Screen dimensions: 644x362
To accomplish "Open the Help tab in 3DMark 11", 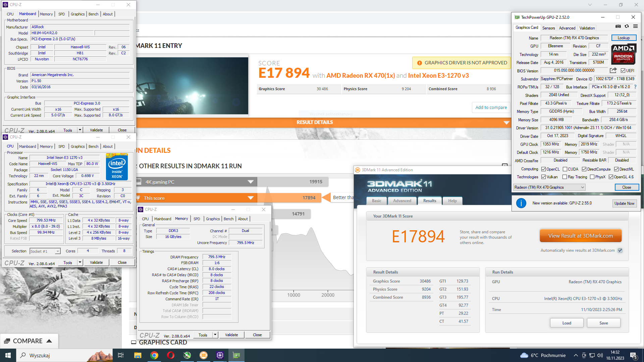I will 452,201.
